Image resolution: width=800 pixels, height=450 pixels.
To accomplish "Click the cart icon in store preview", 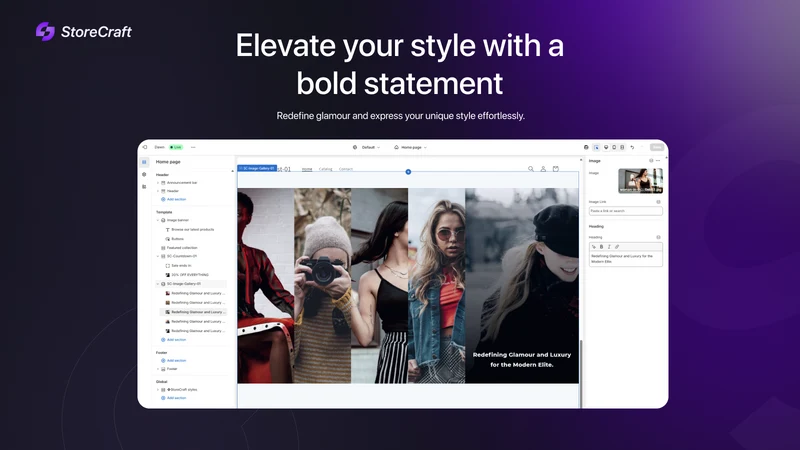I will click(556, 169).
